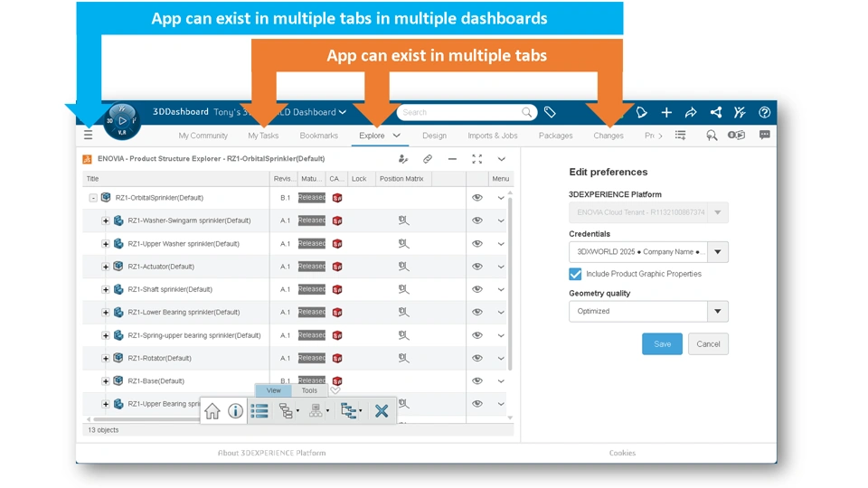Expand the RZ1-Washer-Swingarm sprinkler node
Image resolution: width=868 pixels, height=488 pixels.
click(x=105, y=221)
